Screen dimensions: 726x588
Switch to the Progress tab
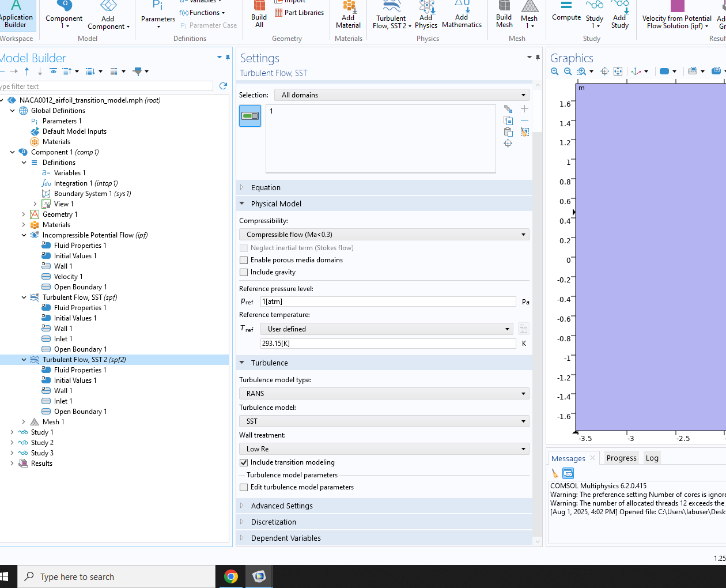[621, 458]
